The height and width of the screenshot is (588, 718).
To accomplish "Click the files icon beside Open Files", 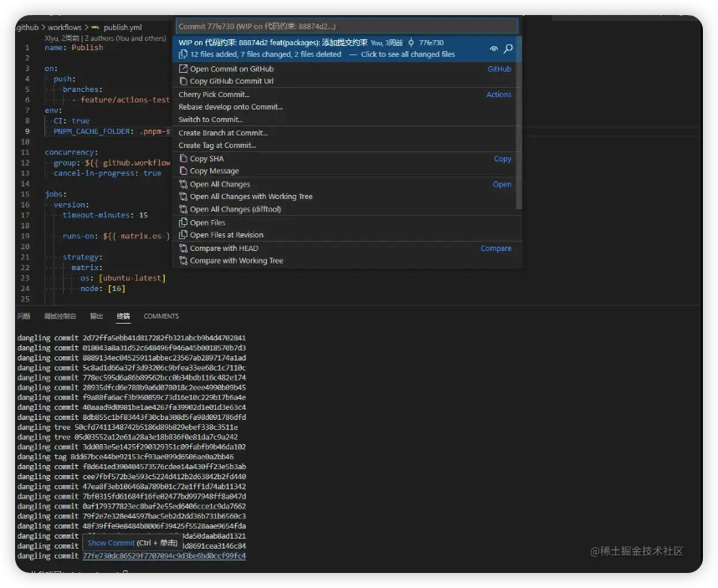I will 183,222.
